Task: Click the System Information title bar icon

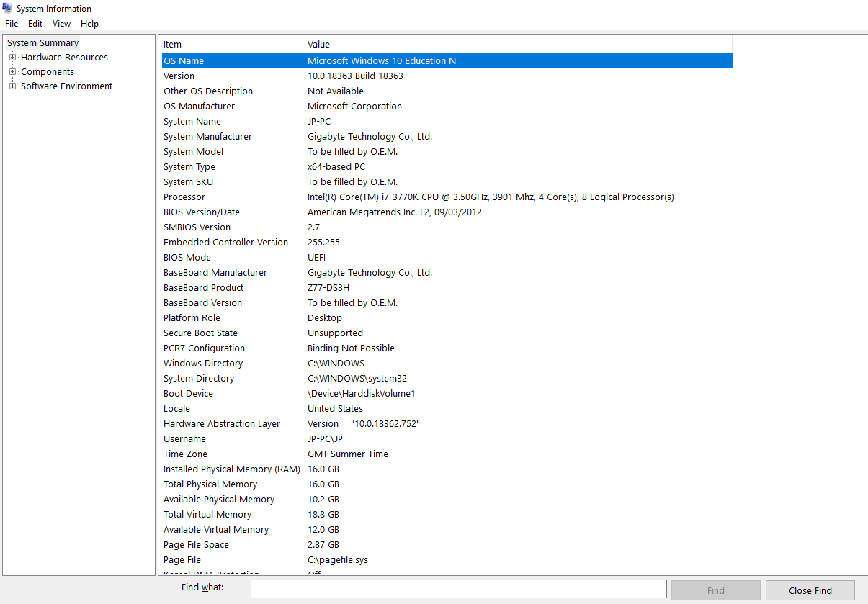Action: tap(7, 8)
